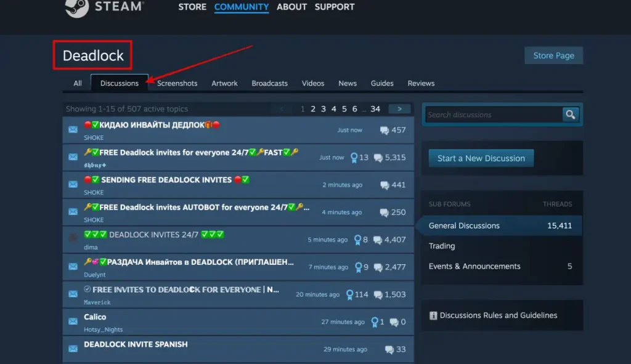The height and width of the screenshot is (364, 631).
Task: Click the dim status icon beside dima's thread
Action: [x=73, y=238]
